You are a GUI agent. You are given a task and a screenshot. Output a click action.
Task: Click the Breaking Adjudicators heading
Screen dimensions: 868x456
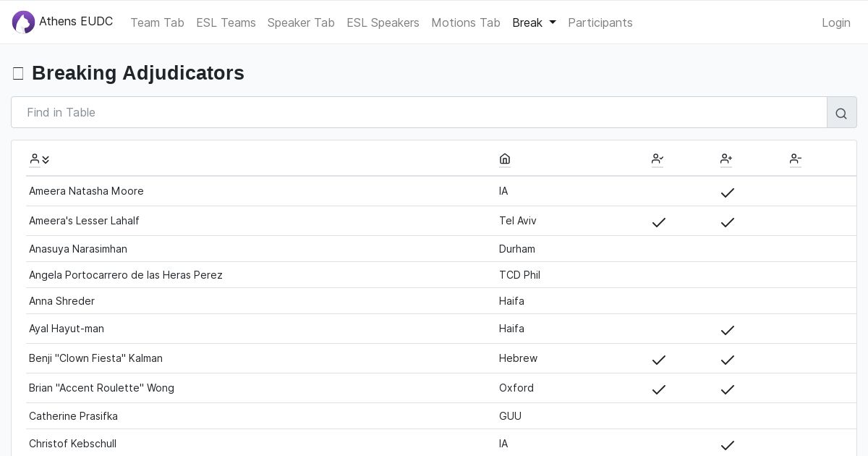pyautogui.click(x=138, y=73)
